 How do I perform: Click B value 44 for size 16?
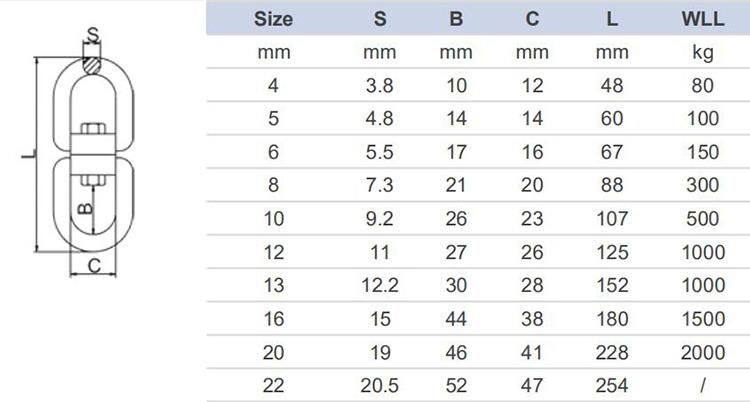click(456, 319)
